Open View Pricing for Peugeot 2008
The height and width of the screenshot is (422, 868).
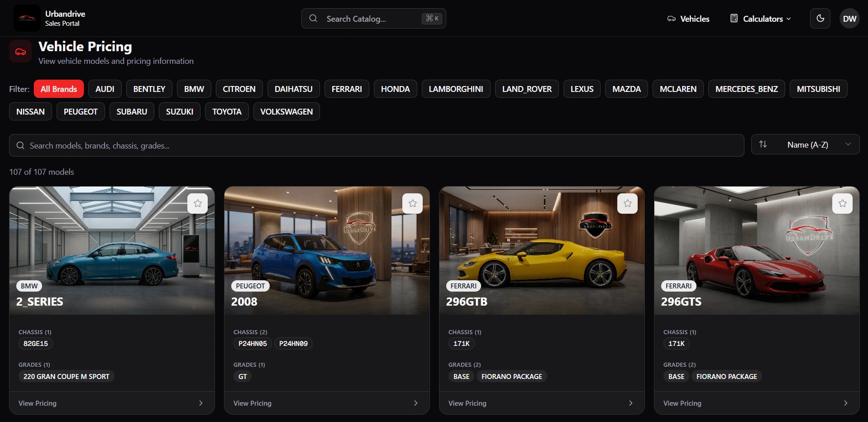(x=327, y=403)
